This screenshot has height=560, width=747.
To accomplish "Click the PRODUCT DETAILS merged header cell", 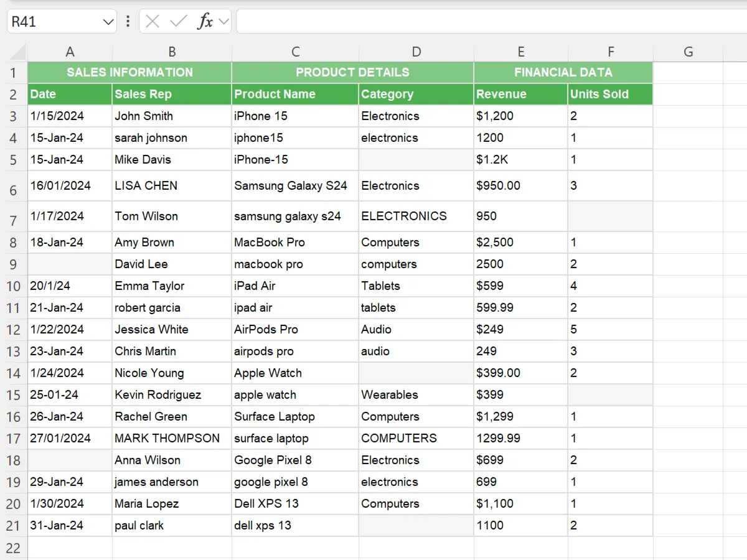I will (352, 72).
